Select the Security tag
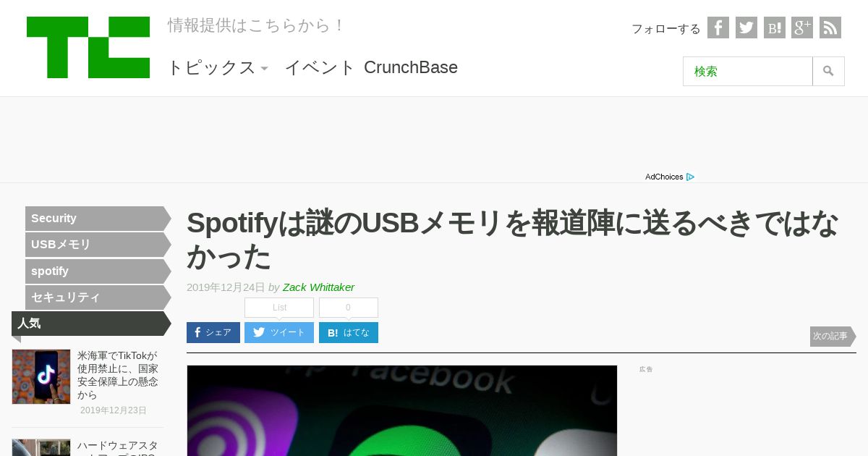Image resolution: width=868 pixels, height=456 pixels. click(x=98, y=219)
